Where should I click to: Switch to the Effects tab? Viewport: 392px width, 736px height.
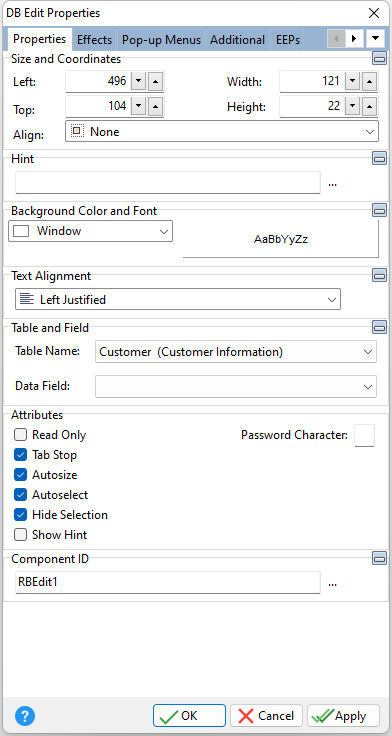[x=94, y=40]
